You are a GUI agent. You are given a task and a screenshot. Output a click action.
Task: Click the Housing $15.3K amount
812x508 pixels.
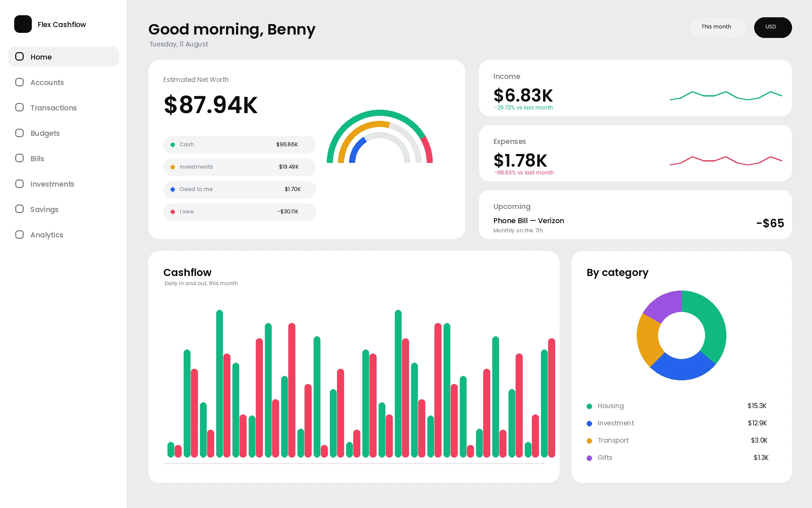point(757,406)
